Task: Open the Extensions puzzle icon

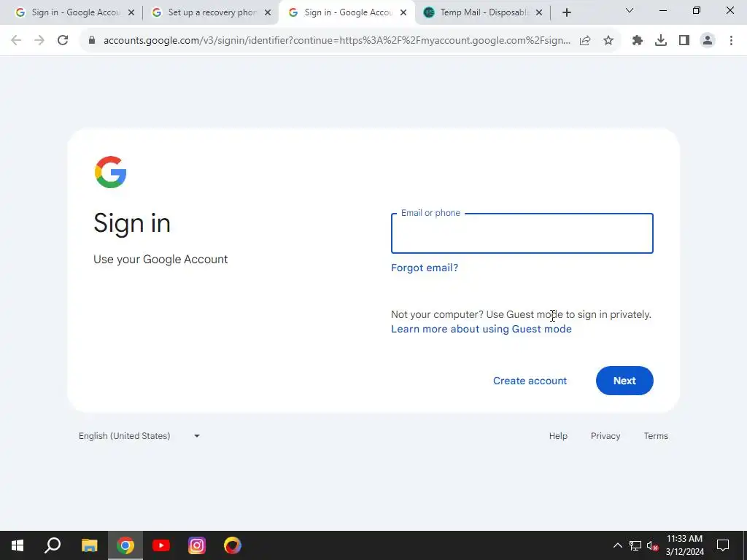Action: coord(638,40)
